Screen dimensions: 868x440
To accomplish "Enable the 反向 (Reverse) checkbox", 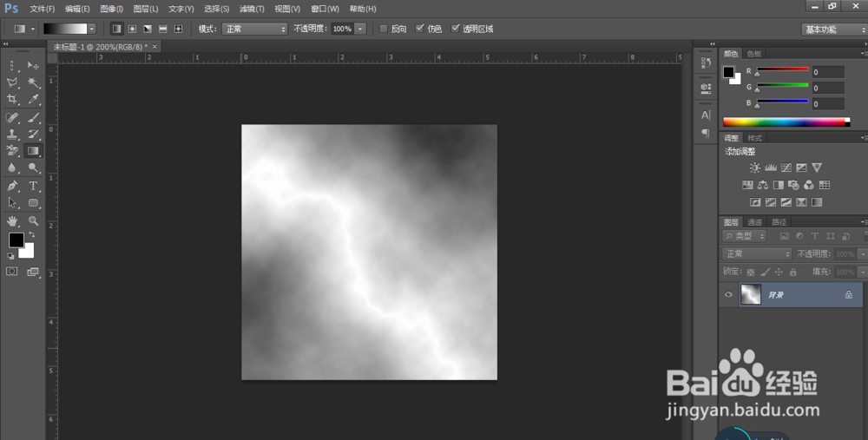I will tap(383, 29).
